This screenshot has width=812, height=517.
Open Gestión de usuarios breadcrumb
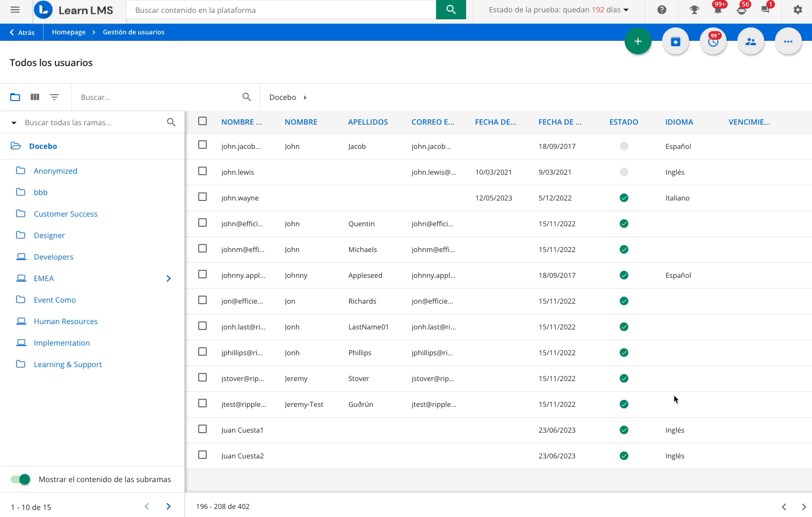[x=134, y=32]
